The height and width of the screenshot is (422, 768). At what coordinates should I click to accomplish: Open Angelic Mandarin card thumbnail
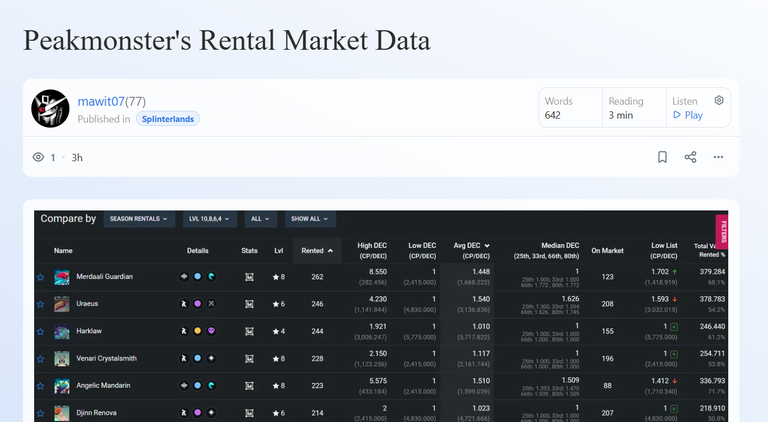coord(62,386)
